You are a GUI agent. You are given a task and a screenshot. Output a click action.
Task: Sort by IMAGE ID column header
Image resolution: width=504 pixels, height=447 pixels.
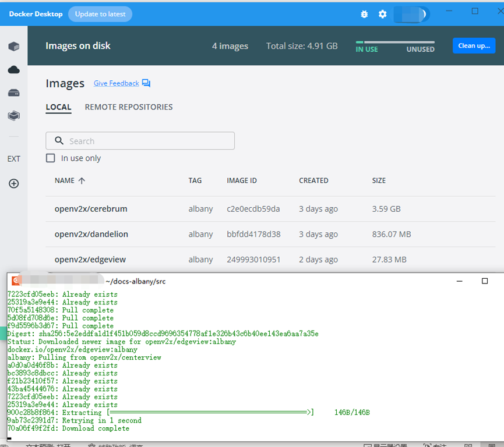click(242, 180)
